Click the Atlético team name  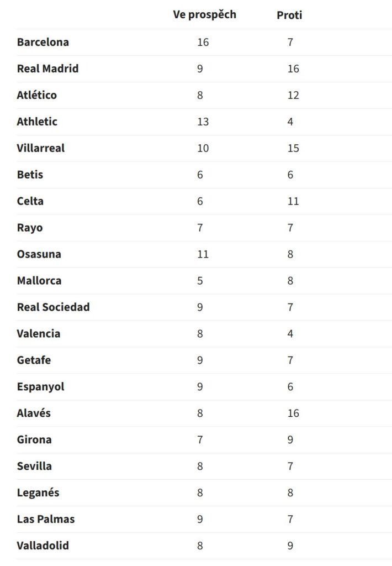coord(37,95)
